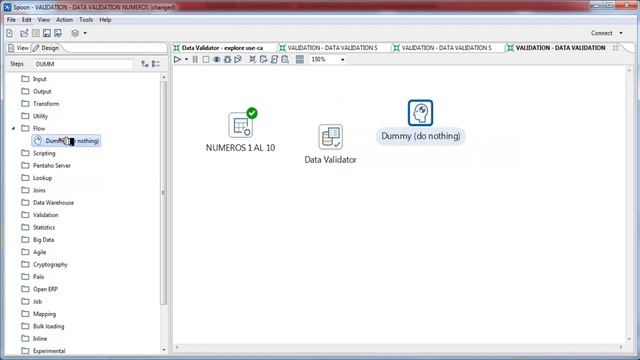
Task: Select the Data Validator step on the canvas
Action: (331, 137)
